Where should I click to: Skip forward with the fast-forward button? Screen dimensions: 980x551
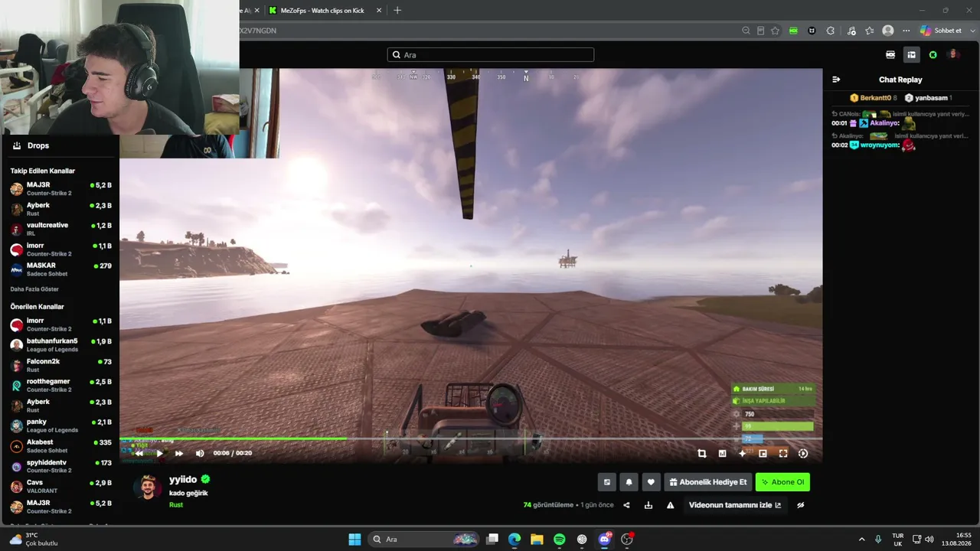coord(179,453)
